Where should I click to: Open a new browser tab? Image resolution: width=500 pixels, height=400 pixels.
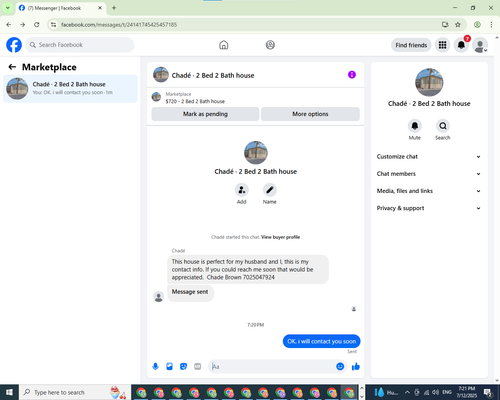tap(114, 8)
